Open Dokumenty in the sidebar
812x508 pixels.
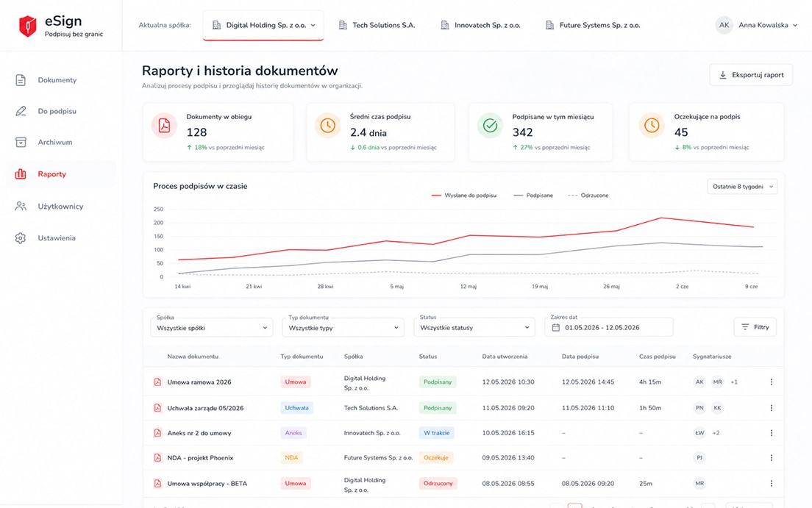coord(57,80)
